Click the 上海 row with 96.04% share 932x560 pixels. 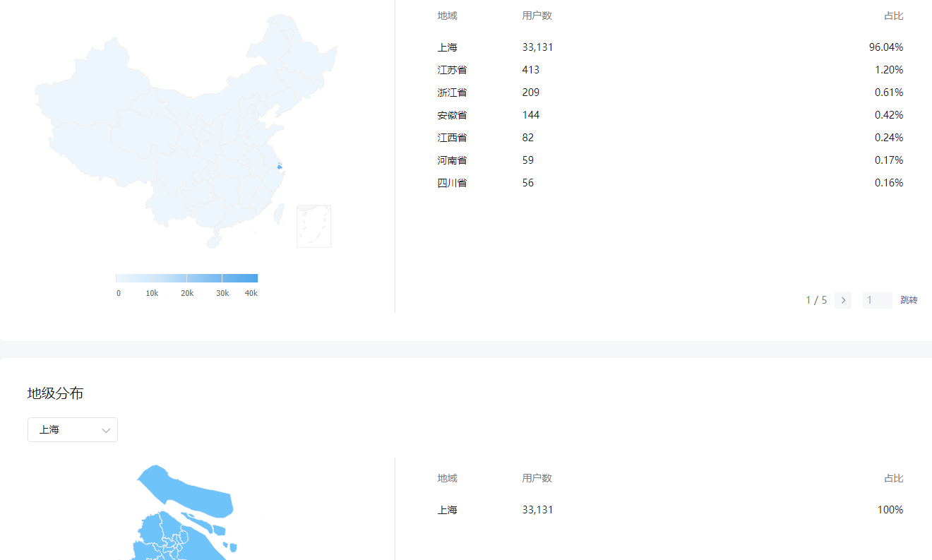tap(670, 47)
